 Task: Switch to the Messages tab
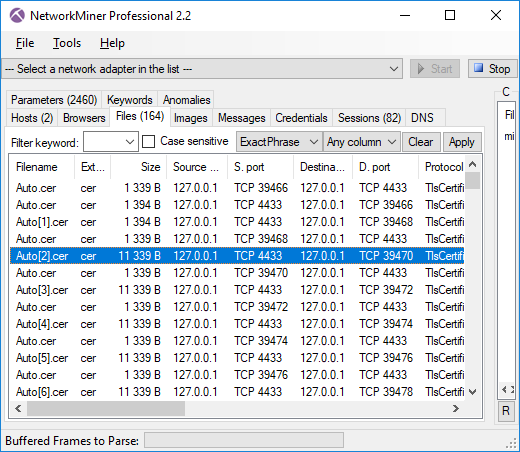[x=242, y=118]
